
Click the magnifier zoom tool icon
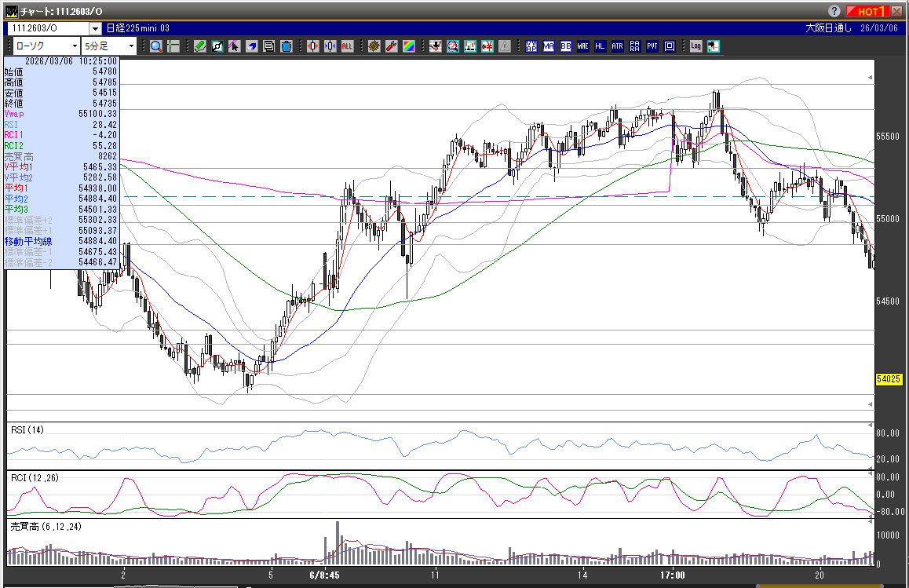(x=155, y=46)
